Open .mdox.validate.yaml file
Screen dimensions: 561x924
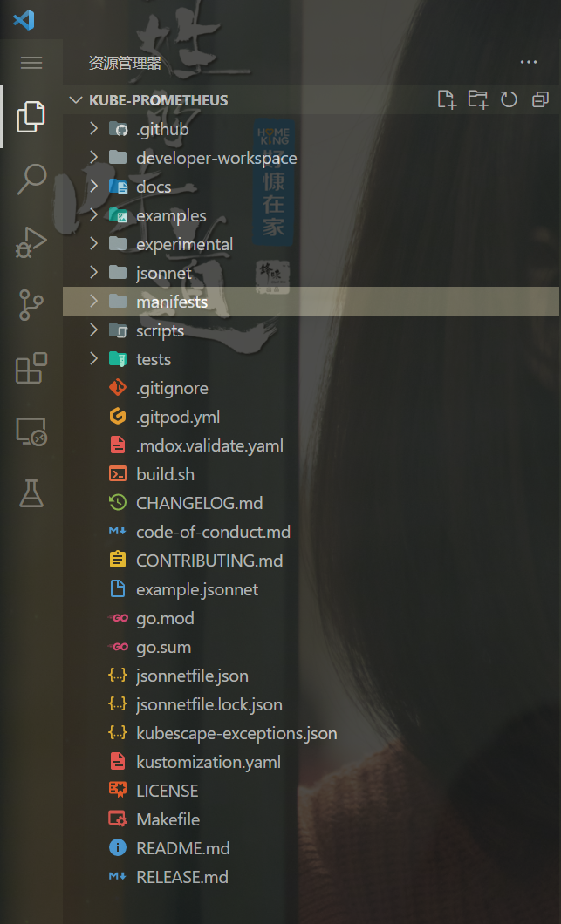click(x=209, y=446)
